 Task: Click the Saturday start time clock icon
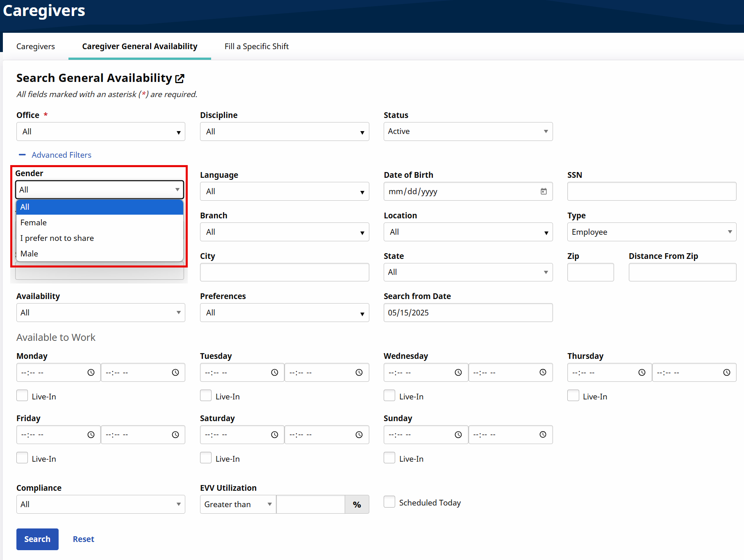(x=275, y=435)
